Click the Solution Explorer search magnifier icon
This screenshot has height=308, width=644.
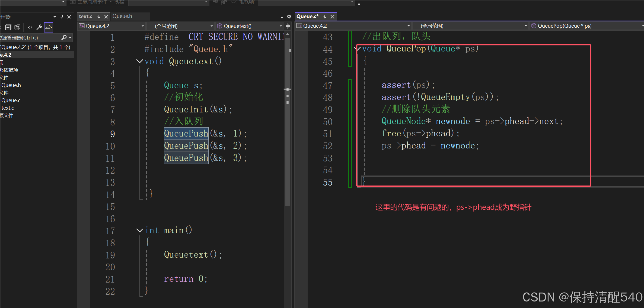click(64, 38)
